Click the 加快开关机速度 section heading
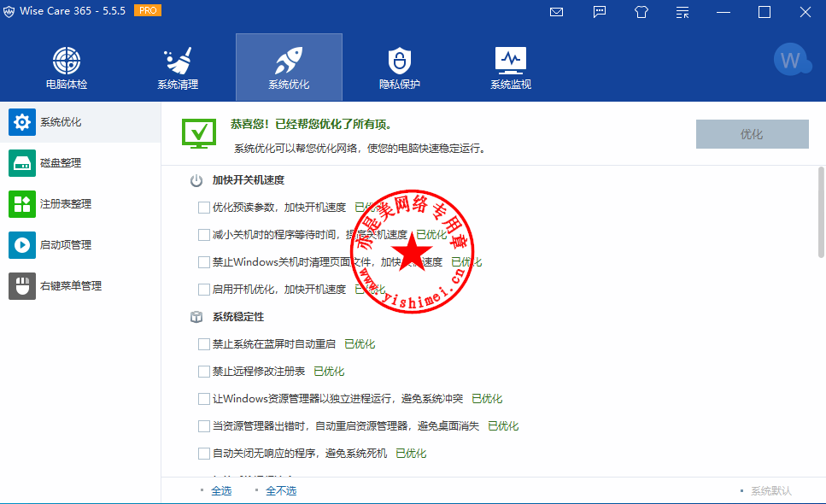Screen dimensions: 826x504 248,180
